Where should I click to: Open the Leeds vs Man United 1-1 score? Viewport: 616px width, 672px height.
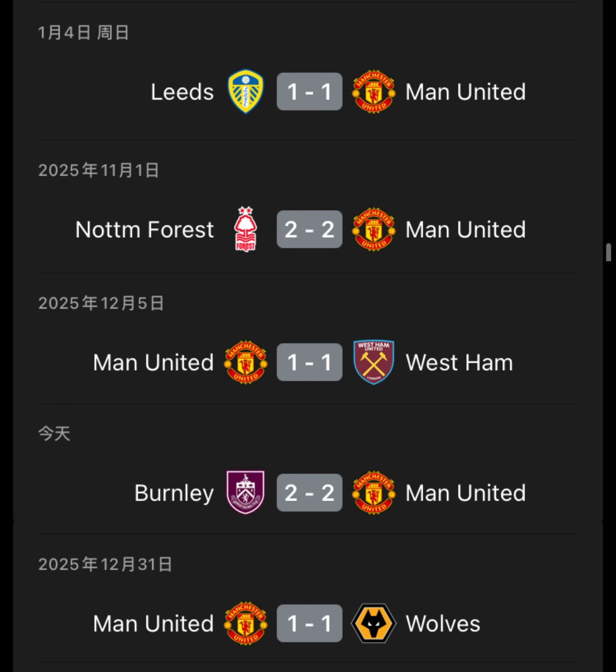click(x=309, y=91)
